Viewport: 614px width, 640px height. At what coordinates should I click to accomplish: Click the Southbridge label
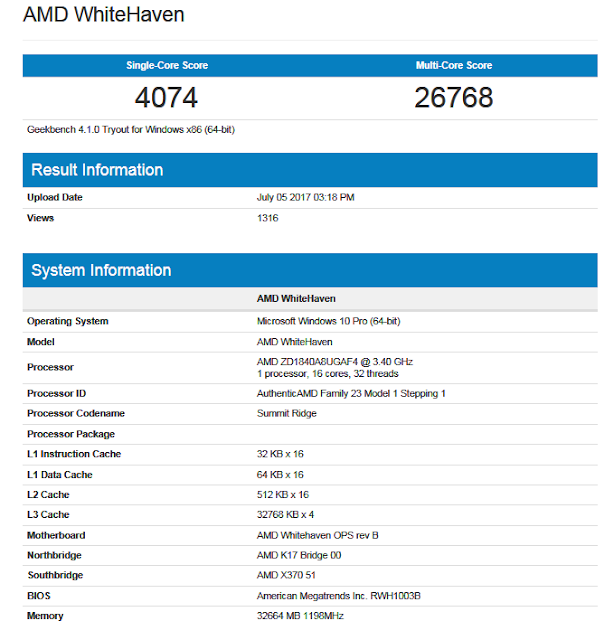(55, 576)
